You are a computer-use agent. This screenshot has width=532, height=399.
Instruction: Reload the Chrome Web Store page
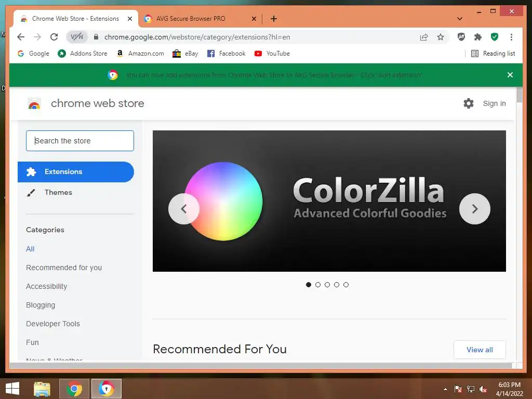pyautogui.click(x=54, y=37)
